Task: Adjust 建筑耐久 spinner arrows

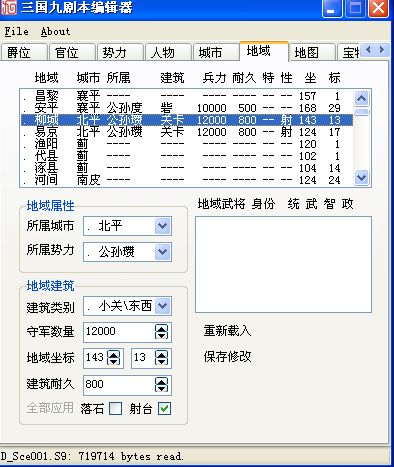Action: tap(161, 385)
